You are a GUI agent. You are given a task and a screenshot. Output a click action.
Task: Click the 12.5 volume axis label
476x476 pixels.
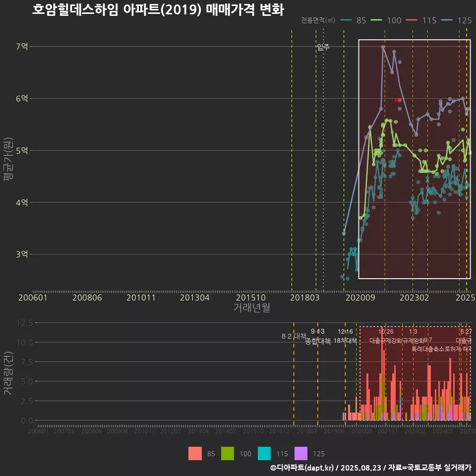[25, 323]
